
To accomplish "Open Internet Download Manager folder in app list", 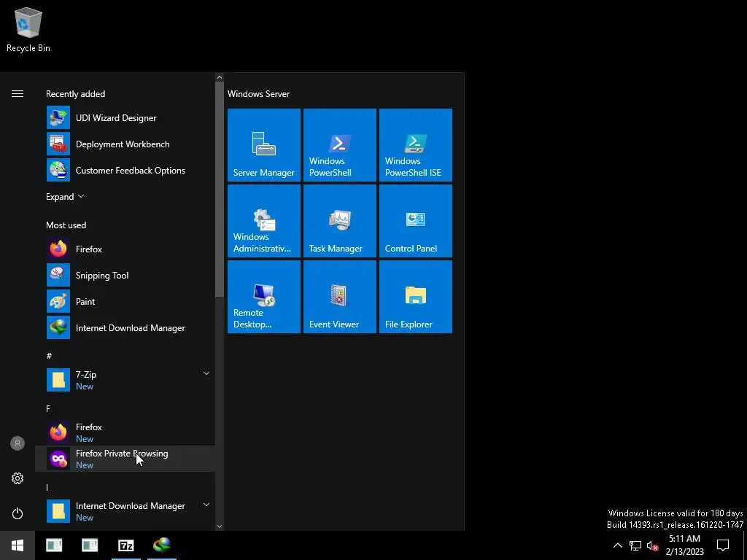I will pos(125,511).
